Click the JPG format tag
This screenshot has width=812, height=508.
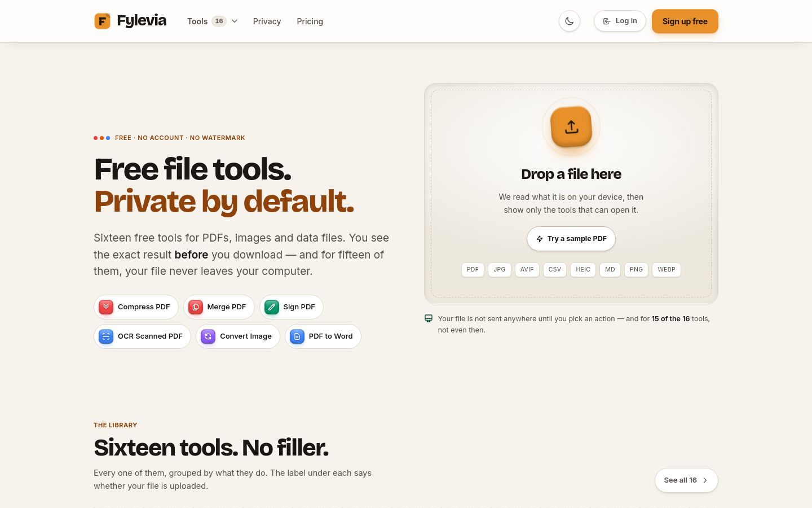[x=500, y=270]
